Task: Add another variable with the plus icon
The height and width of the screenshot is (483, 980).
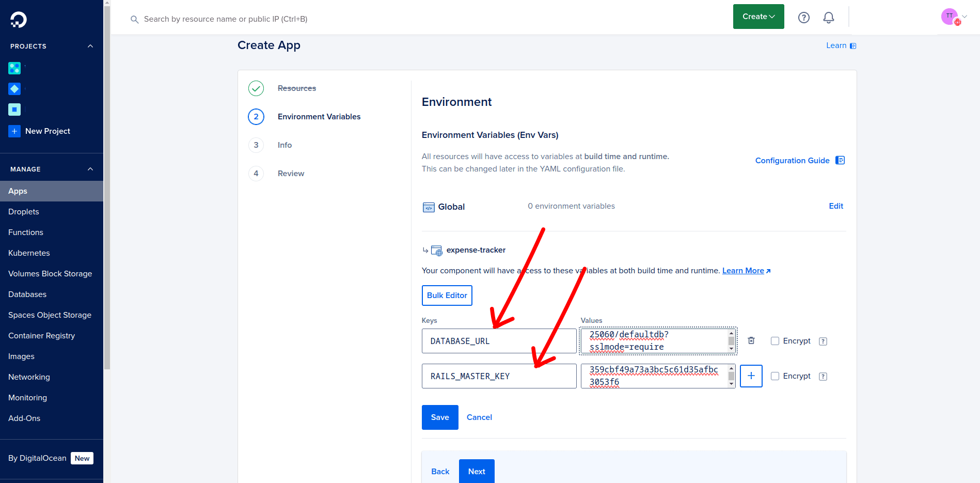Action: [x=751, y=376]
